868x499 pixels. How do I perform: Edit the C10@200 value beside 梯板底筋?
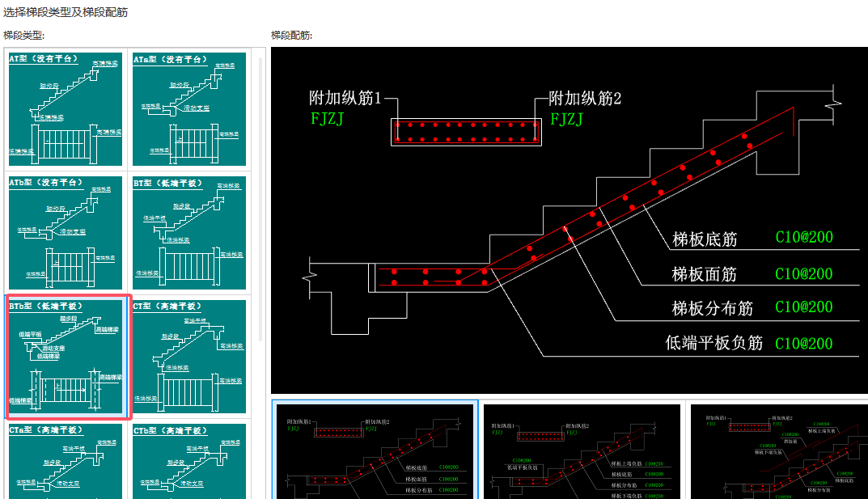pyautogui.click(x=804, y=237)
